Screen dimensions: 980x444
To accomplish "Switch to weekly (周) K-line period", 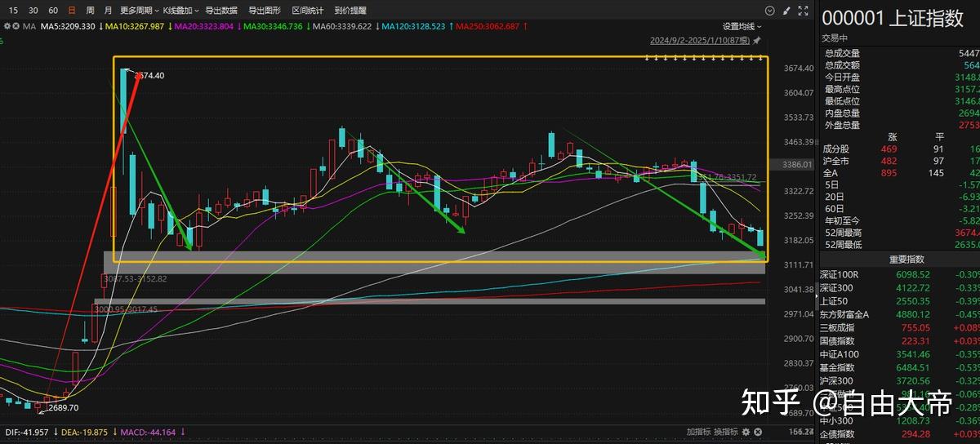I will tap(90, 11).
